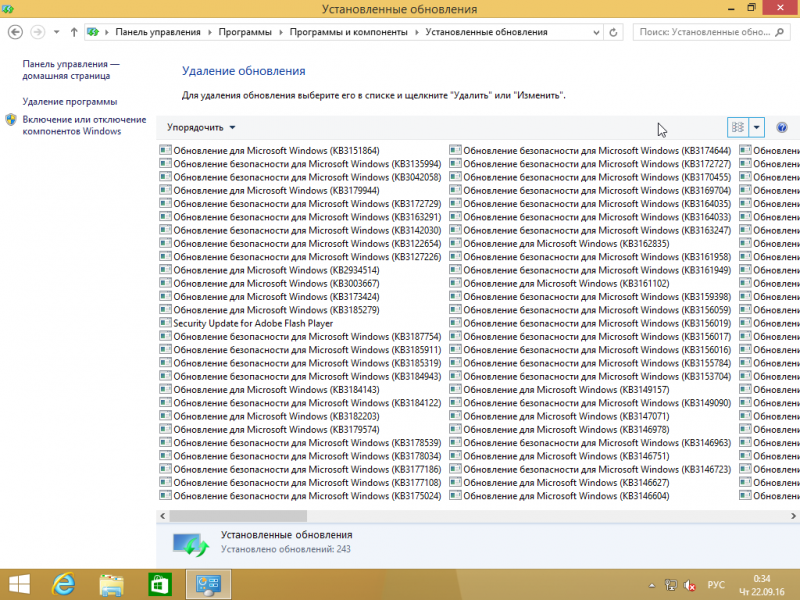This screenshot has height=600, width=800.
Task: Go up one folder level
Action: tap(74, 32)
